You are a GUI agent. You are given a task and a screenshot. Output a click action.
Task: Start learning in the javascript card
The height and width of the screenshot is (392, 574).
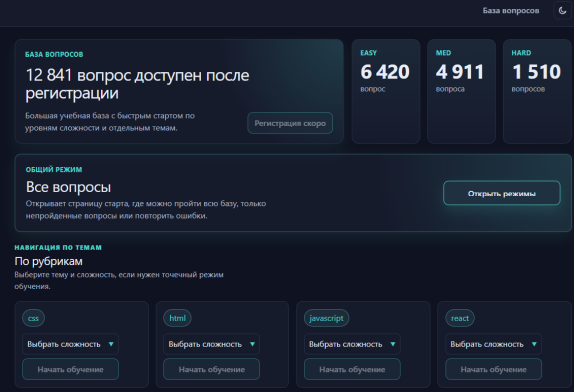tap(352, 369)
